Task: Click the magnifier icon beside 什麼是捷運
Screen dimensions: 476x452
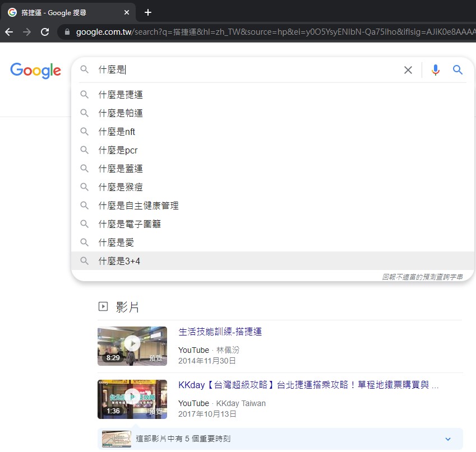Action: pyautogui.click(x=85, y=94)
